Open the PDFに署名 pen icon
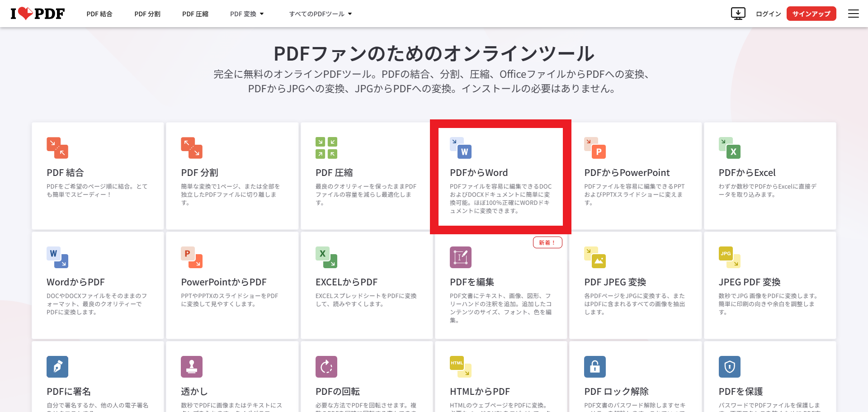 [57, 367]
